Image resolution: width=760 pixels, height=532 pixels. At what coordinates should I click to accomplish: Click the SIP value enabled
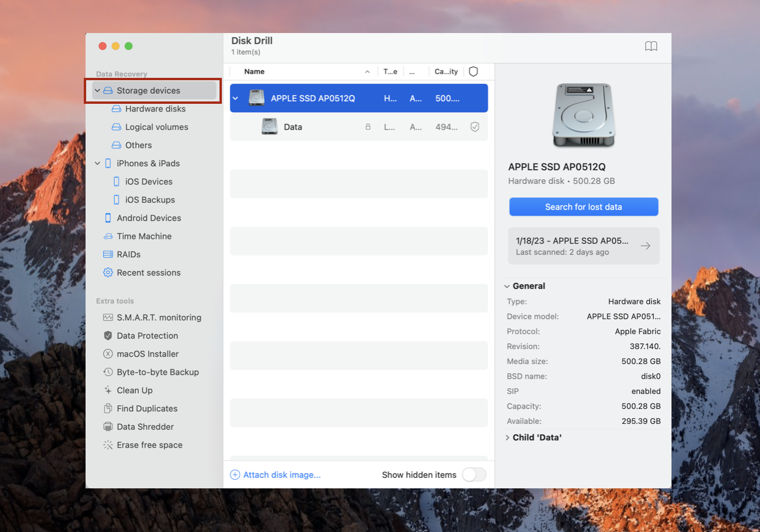(646, 391)
